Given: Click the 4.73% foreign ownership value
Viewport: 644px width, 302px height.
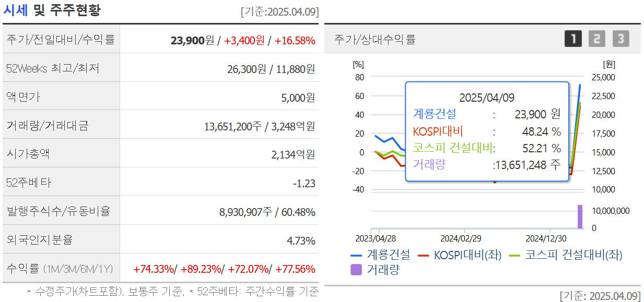Looking at the screenshot, I should pyautogui.click(x=301, y=240).
